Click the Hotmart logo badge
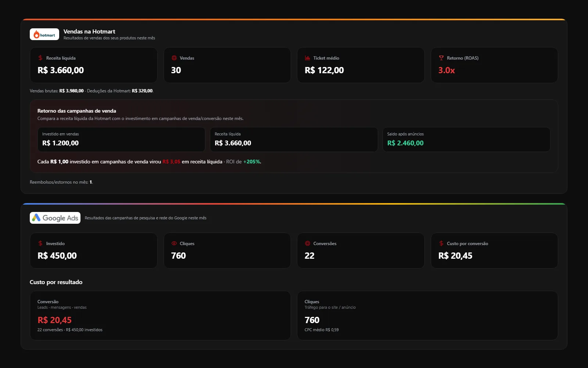Image resolution: width=588 pixels, height=368 pixels. click(44, 35)
